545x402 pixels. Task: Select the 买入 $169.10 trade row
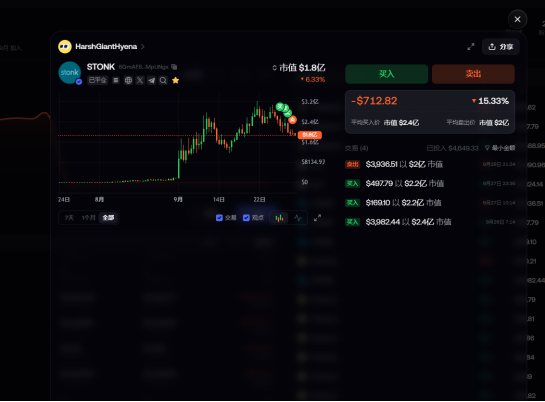tap(430, 203)
